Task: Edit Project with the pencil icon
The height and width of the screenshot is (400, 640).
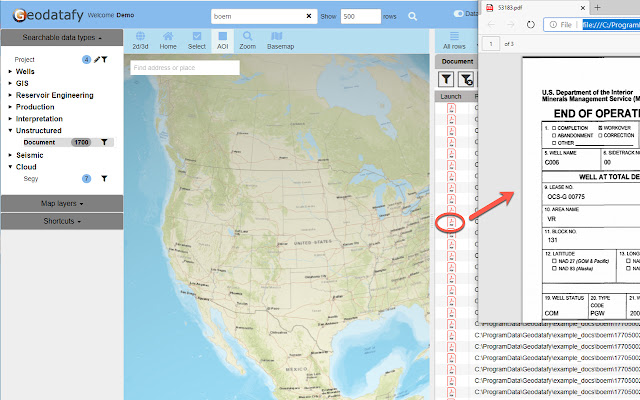Action: (x=97, y=60)
